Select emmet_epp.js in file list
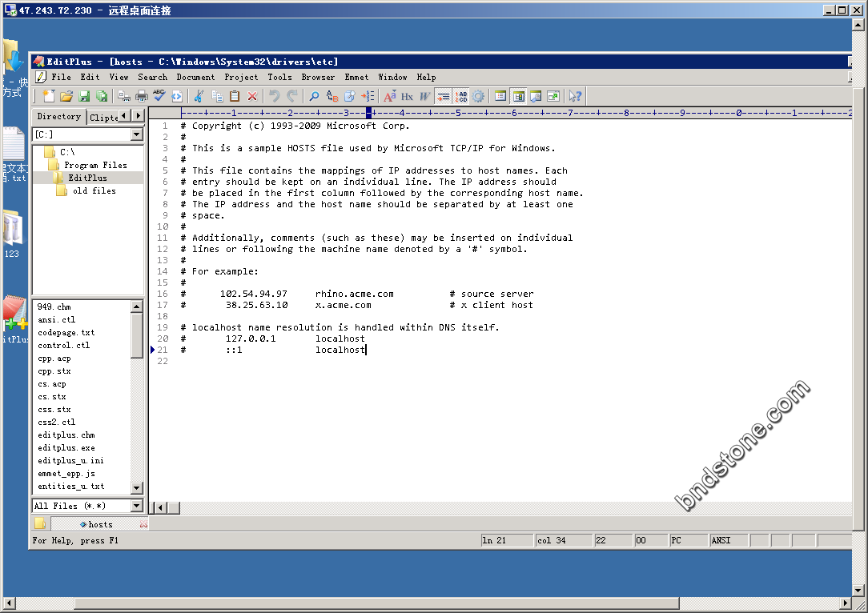The image size is (868, 613). 66,474
